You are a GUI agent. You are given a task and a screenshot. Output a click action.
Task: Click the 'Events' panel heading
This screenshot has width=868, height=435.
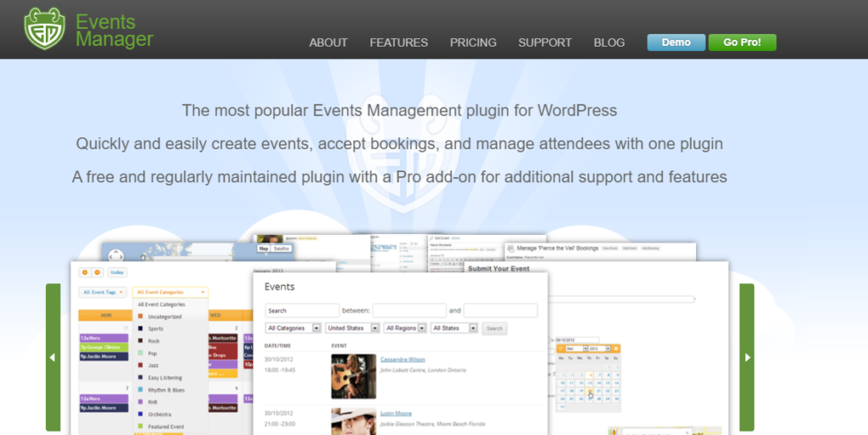(x=280, y=287)
